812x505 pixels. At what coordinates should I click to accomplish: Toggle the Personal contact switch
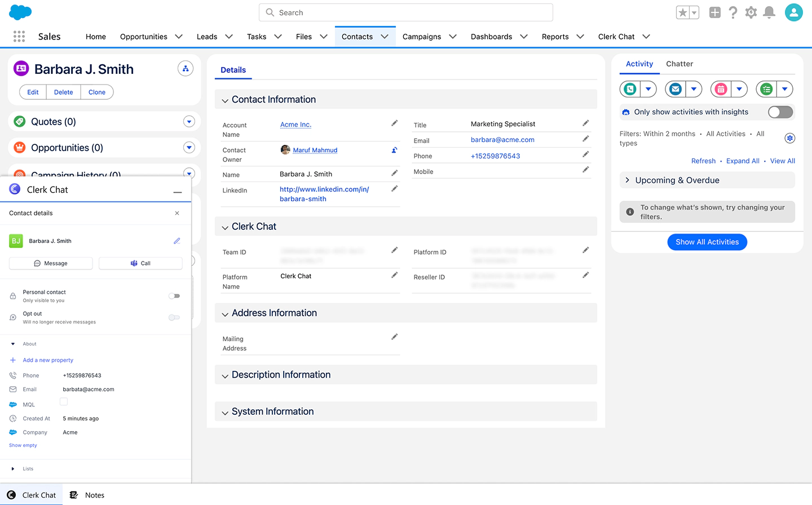174,296
